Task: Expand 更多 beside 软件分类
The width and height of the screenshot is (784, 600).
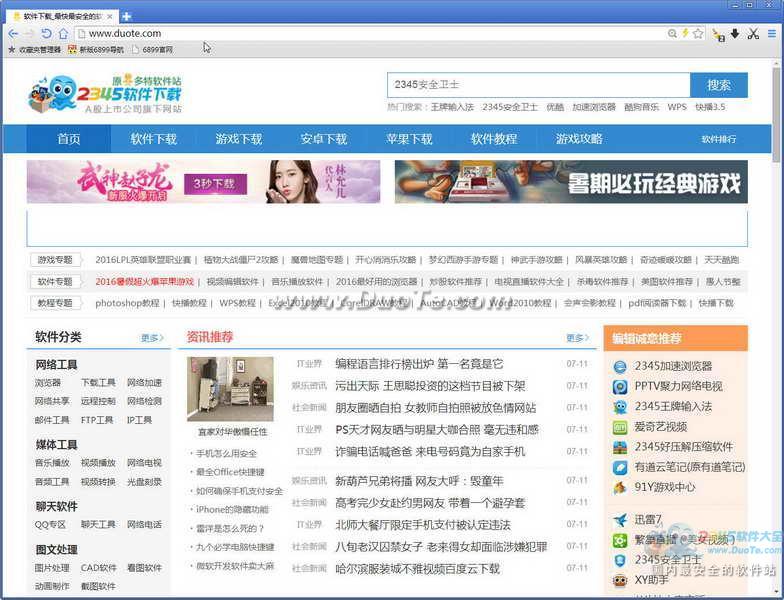Action: coord(152,338)
